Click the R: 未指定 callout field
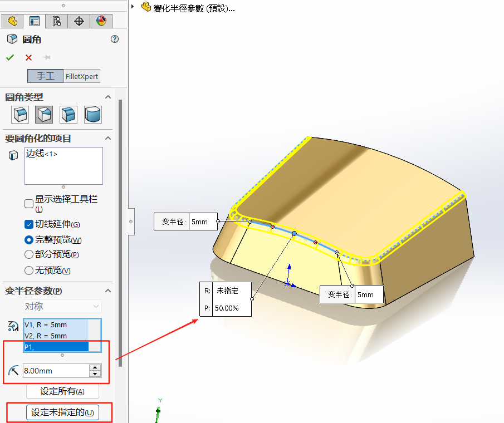 232,291
